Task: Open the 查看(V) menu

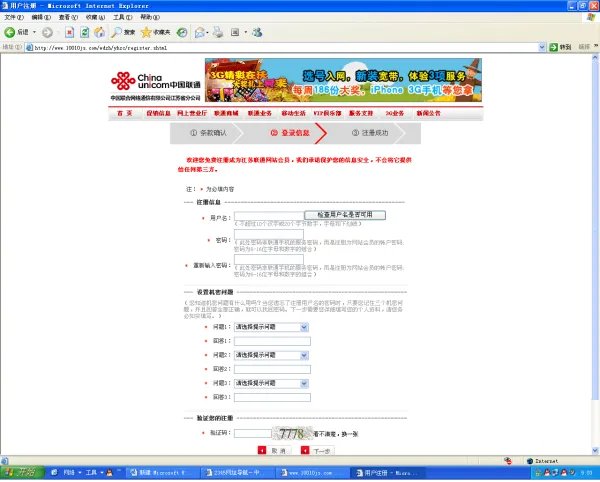Action: click(x=68, y=17)
